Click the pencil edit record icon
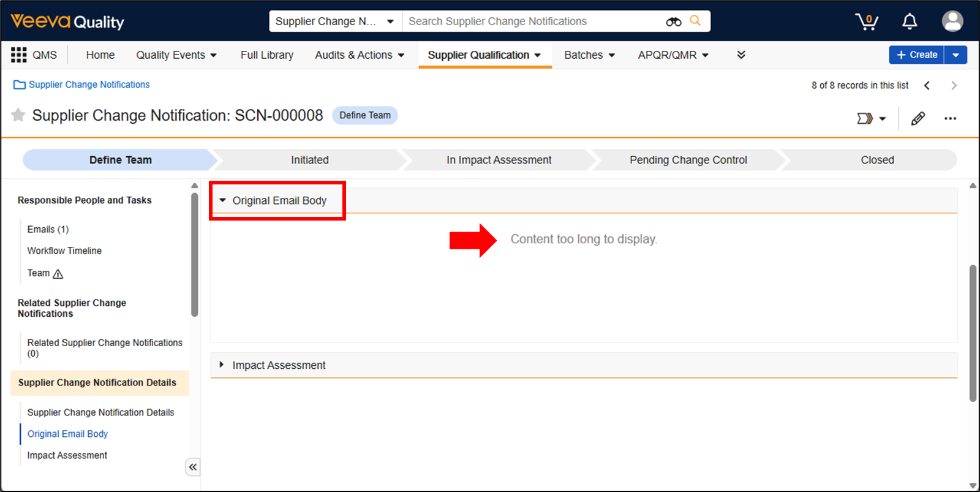Viewport: 980px width, 492px height. [918, 118]
